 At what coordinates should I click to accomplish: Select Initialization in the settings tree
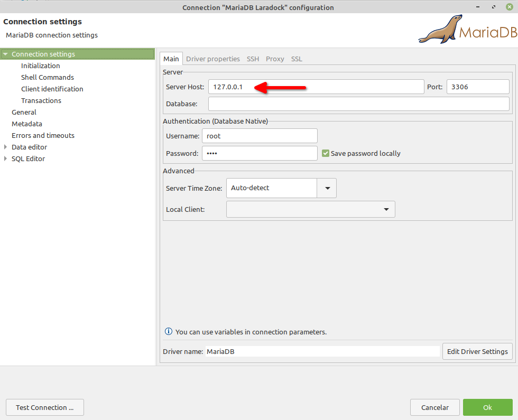(41, 66)
